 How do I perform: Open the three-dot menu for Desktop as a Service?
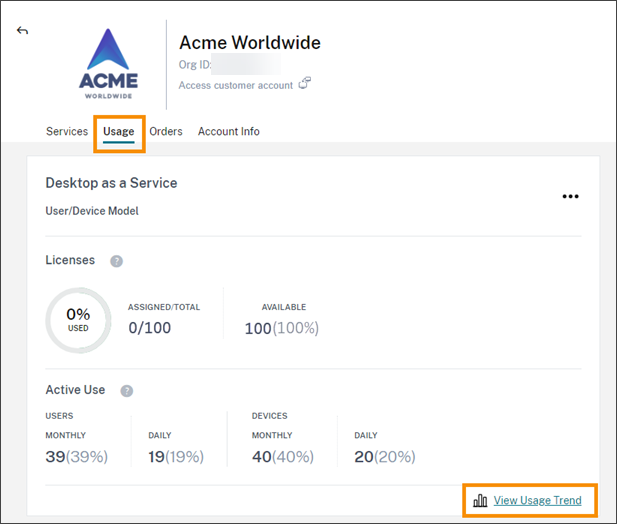tap(570, 196)
